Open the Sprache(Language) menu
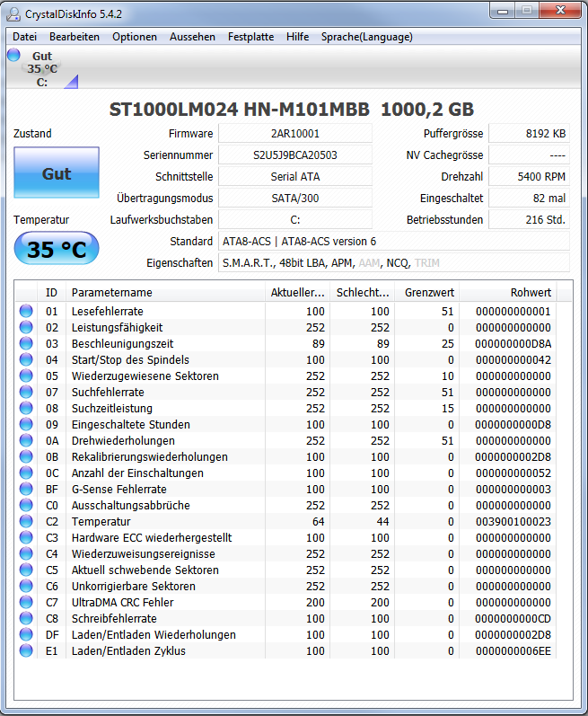The width and height of the screenshot is (588, 716). point(367,37)
